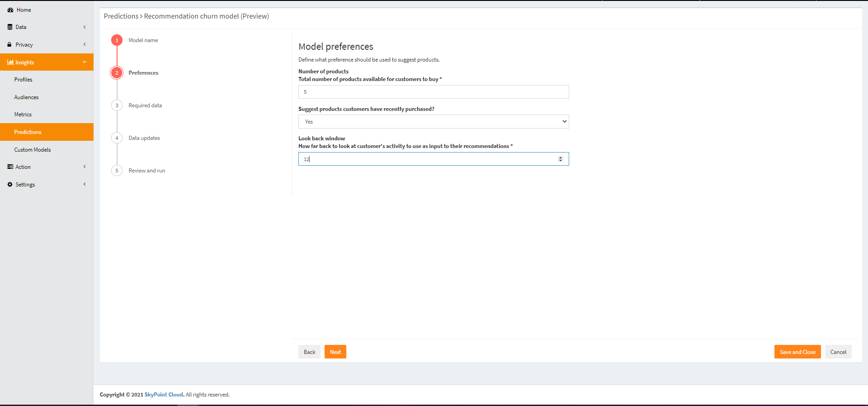The image size is (868, 406).
Task: Open the recently purchased Yes dropdown
Action: tap(433, 122)
